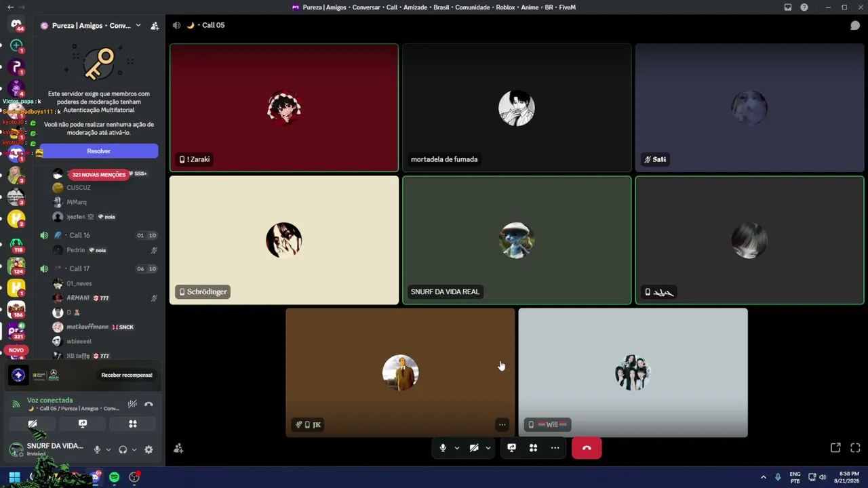Open the inbox icon in the title bar
This screenshot has width=868, height=488.
point(788,7)
